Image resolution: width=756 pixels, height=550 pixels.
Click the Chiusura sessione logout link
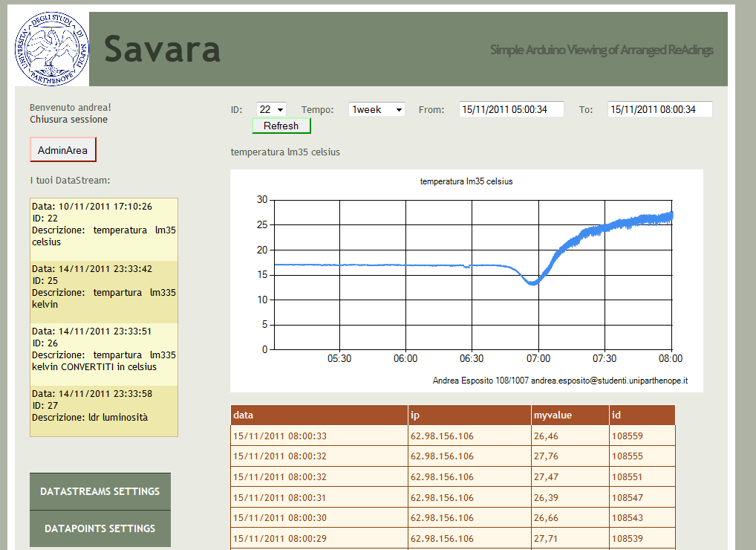[68, 119]
